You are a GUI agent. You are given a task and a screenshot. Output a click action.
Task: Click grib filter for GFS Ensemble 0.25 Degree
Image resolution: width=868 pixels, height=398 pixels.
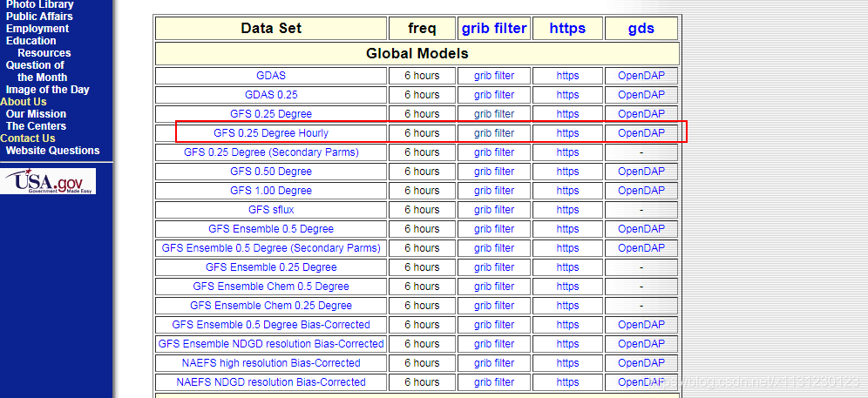[x=494, y=267]
